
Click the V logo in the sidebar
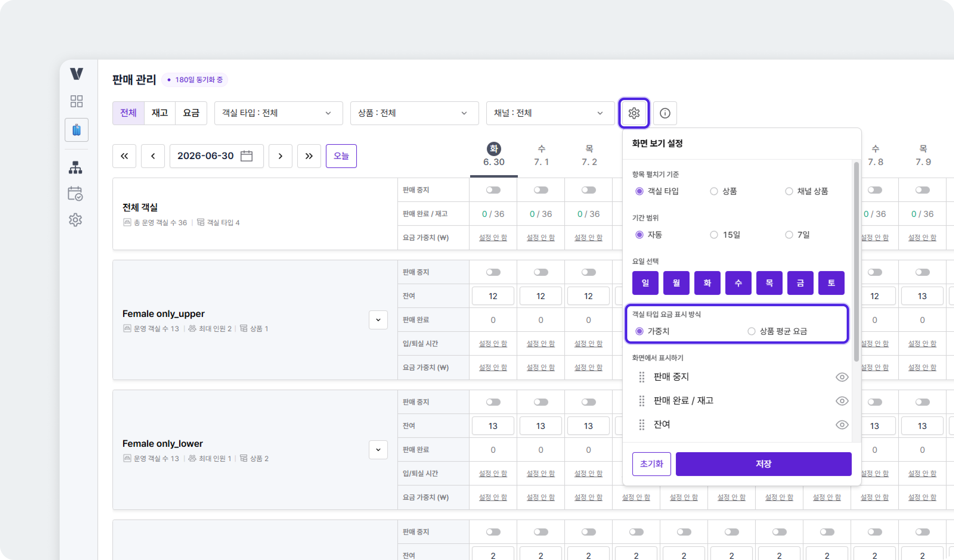(x=77, y=73)
